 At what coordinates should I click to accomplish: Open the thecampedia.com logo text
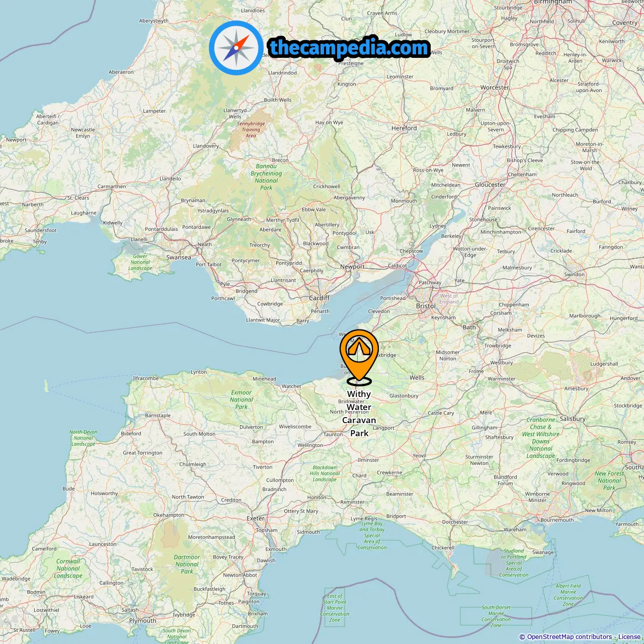point(349,48)
